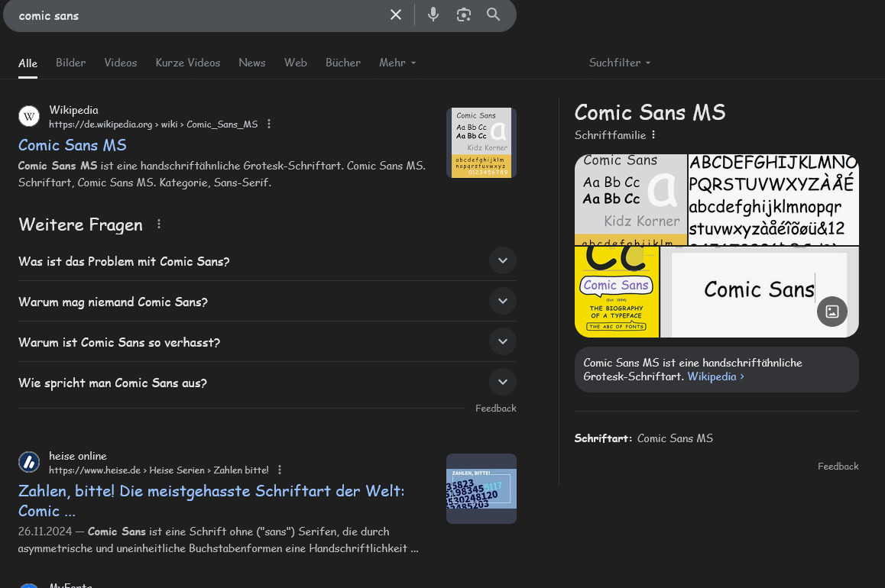Switch to the Bilder tab

70,63
